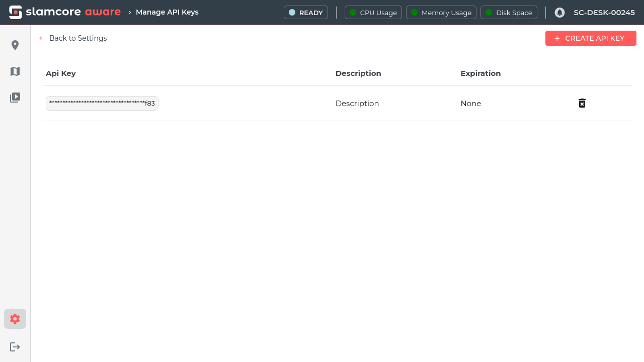Click the logout icon in sidebar
Screen dimensions: 644x362
pyautogui.click(x=15, y=347)
